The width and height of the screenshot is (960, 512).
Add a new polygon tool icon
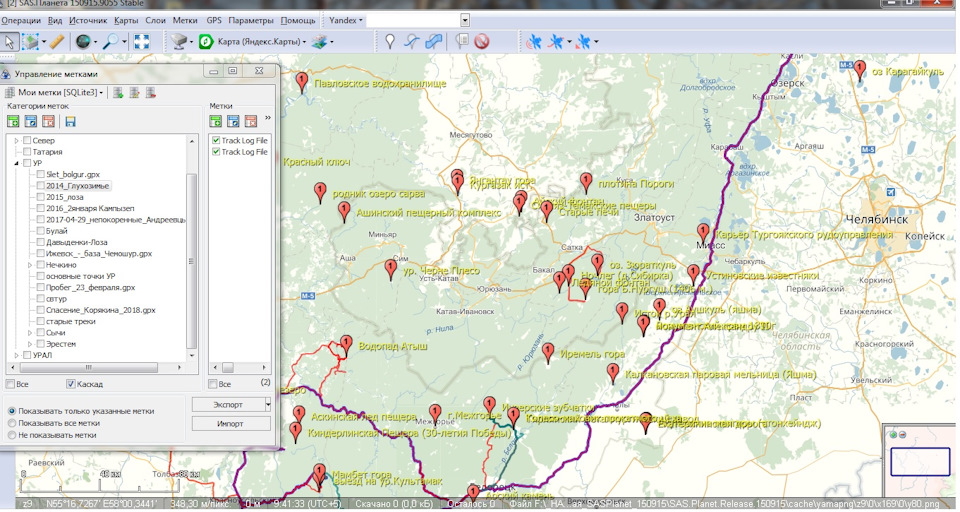[x=433, y=42]
